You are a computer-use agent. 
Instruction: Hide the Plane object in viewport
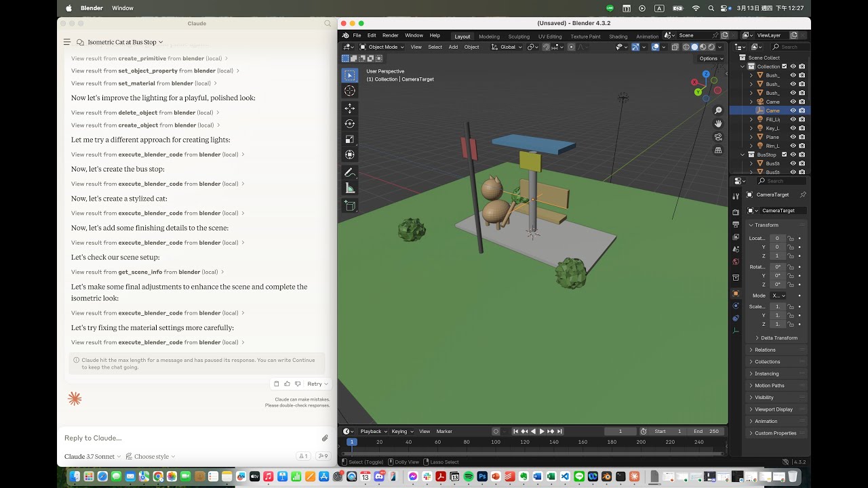[x=793, y=137]
